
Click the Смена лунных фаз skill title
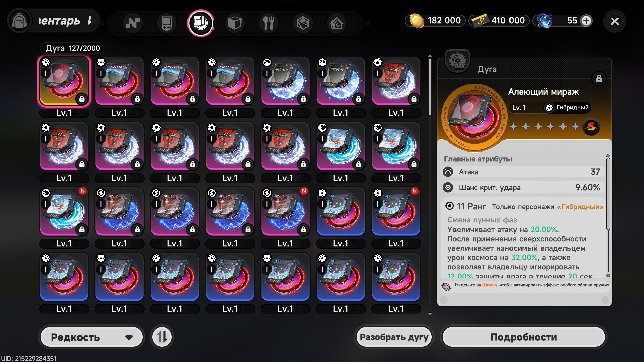pyautogui.click(x=482, y=220)
